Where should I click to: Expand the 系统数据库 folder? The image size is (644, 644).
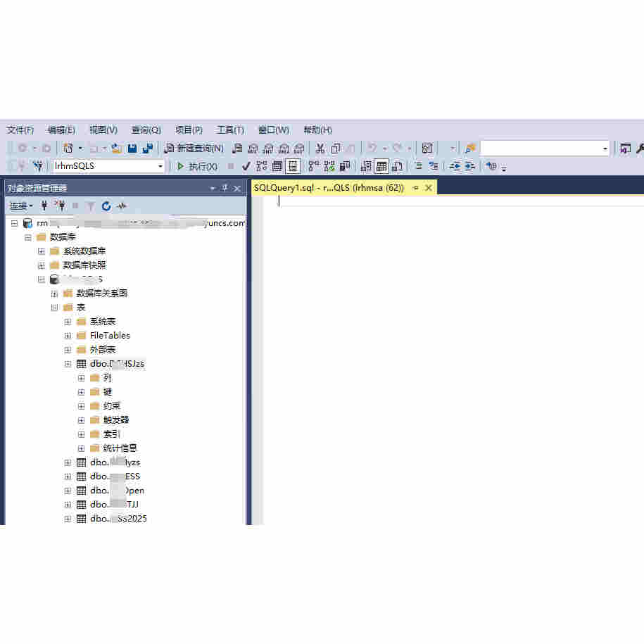tap(41, 251)
